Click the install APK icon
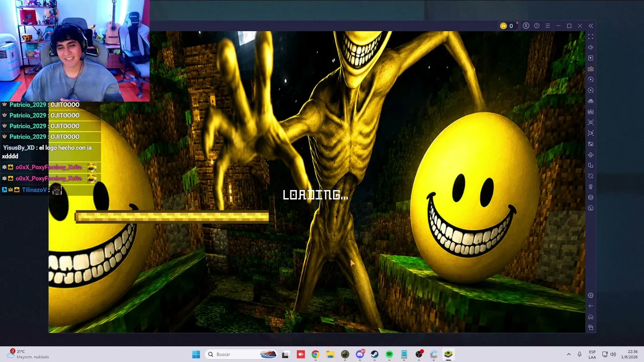644x362 pixels. (x=591, y=112)
